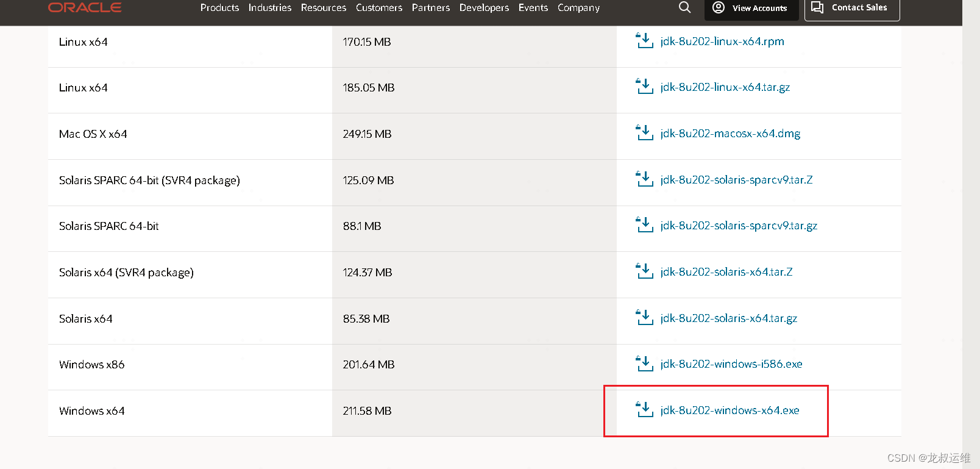Select the '125.09 MB' size cell

coord(474,182)
